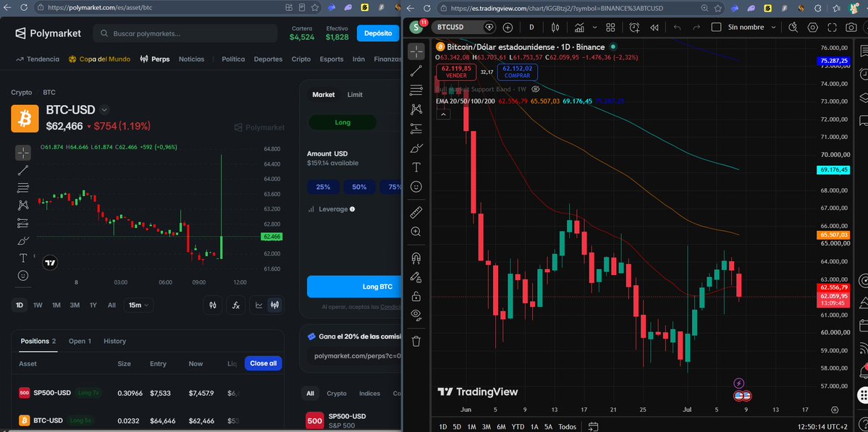Open the TradingView indicators menu
868x432 pixels.
point(580,27)
